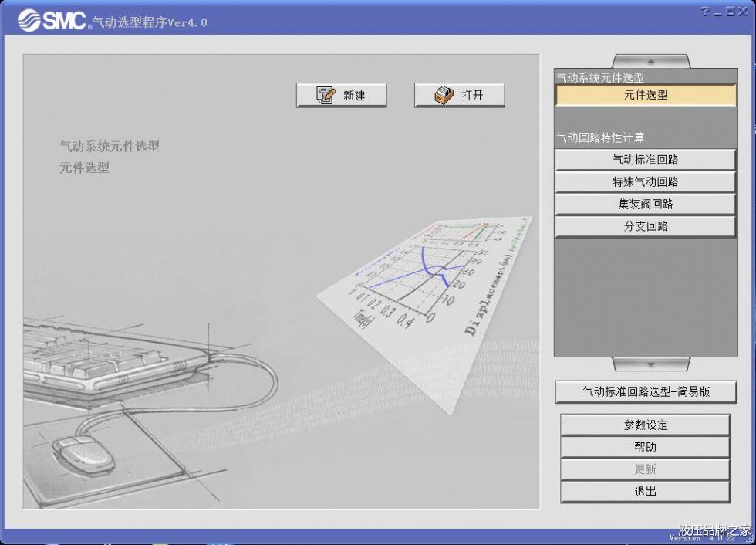
Task: Exit program with 退出 button
Action: pos(645,492)
